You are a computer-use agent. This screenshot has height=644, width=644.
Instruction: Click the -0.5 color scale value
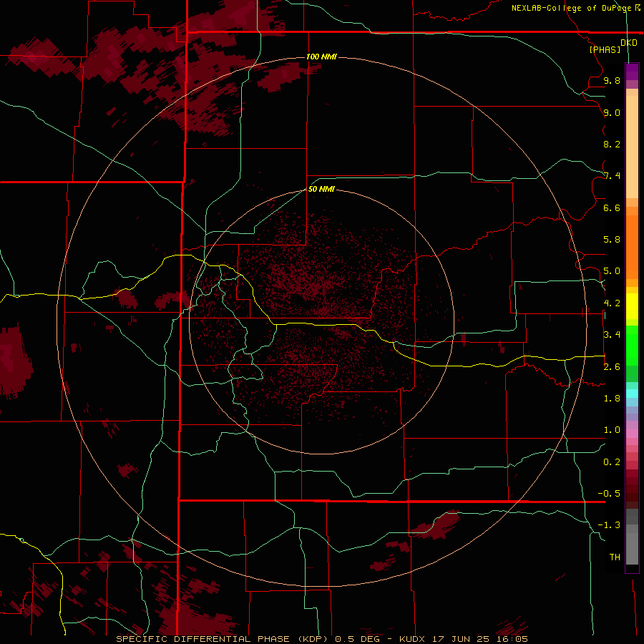pyautogui.click(x=609, y=494)
